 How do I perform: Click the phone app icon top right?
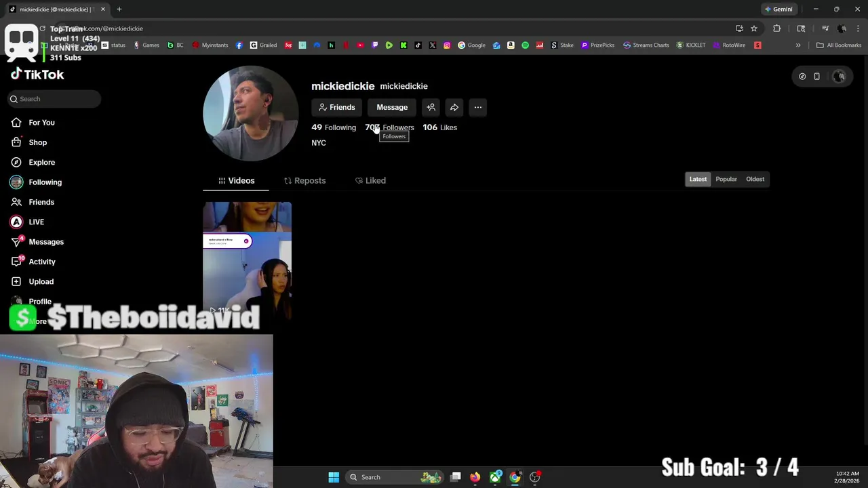[816, 77]
